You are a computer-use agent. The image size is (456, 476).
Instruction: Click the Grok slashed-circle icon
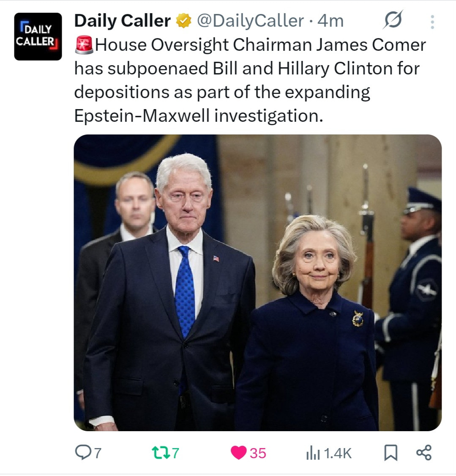(x=393, y=20)
